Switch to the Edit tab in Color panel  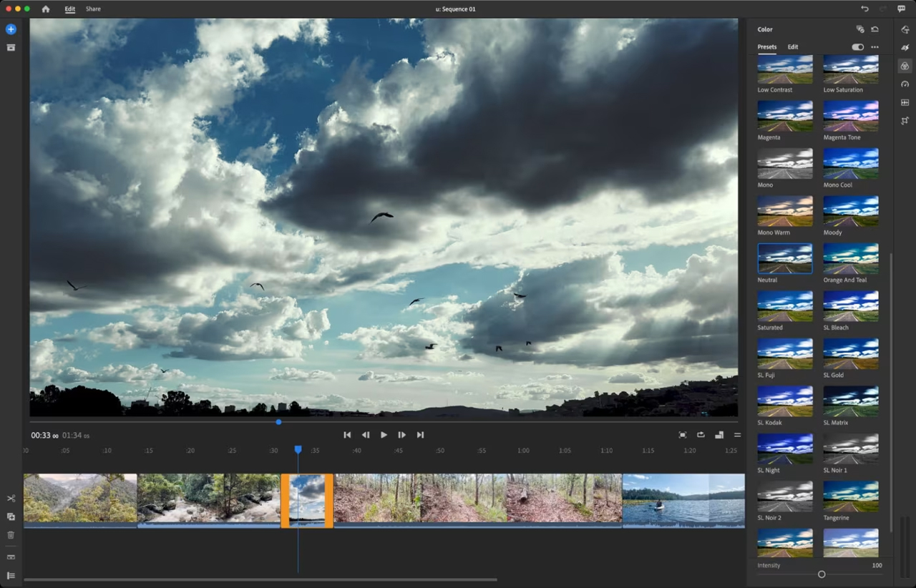tap(793, 47)
